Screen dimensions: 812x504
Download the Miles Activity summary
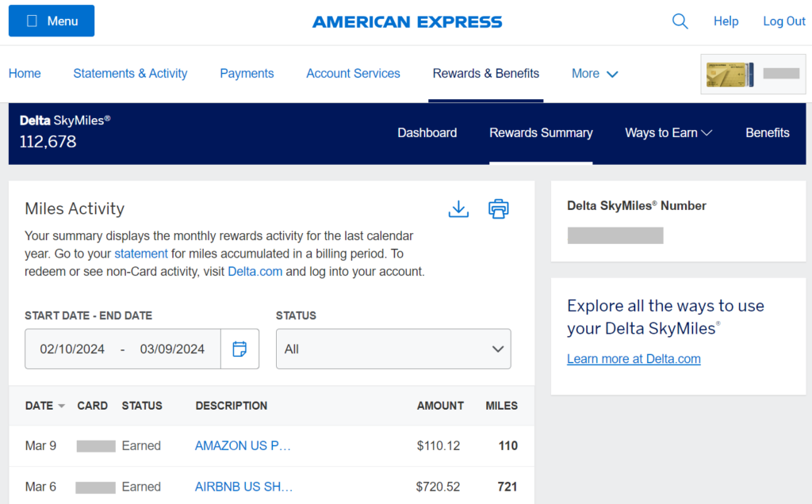458,208
